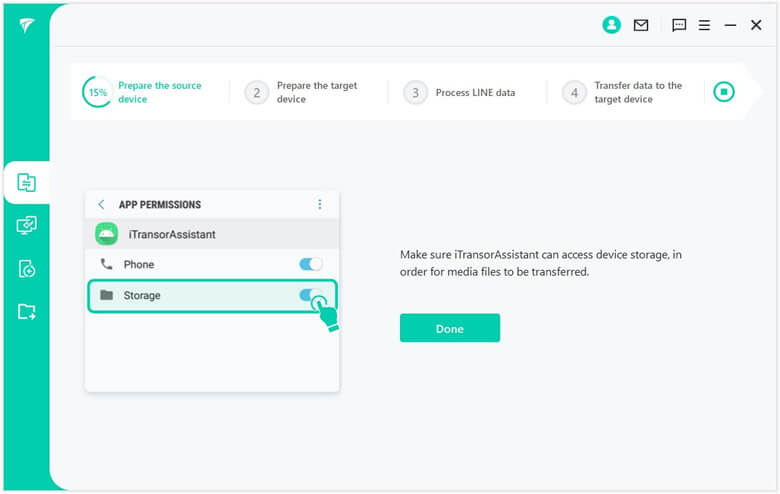The width and height of the screenshot is (780, 494).
Task: Click the Storage row label
Action: 142,296
